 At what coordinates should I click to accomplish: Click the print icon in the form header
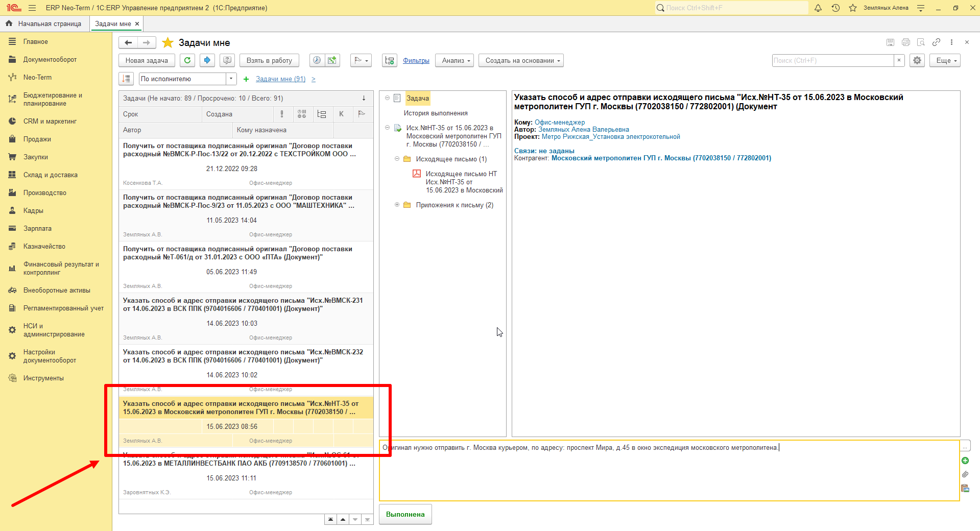point(906,42)
